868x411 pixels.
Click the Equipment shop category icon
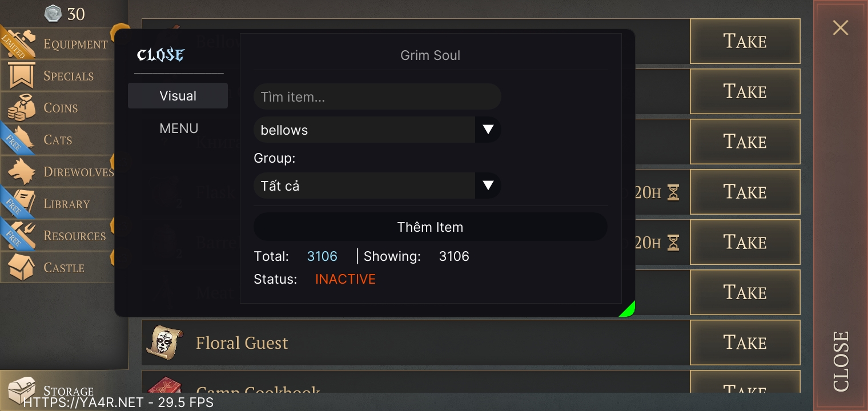point(22,44)
